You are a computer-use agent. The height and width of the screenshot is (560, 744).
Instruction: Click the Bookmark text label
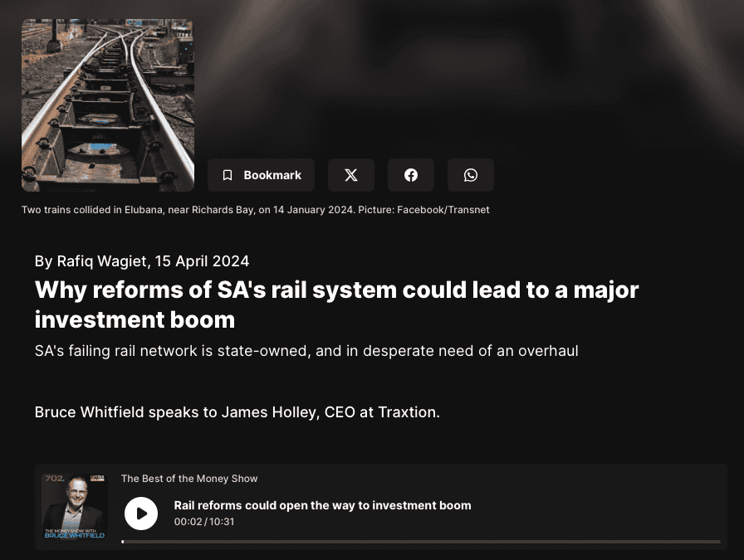272,175
